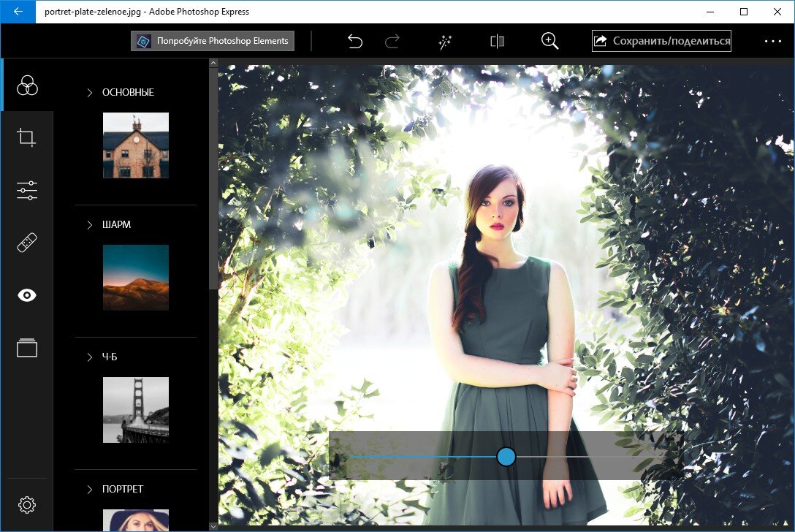Open the Settings gear
Image resolution: width=795 pixels, height=532 pixels.
[27, 505]
